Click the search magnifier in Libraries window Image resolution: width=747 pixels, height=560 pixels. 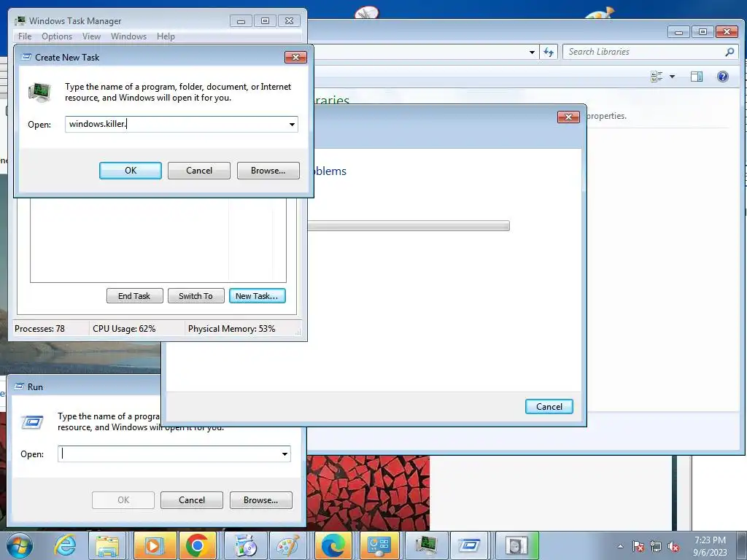click(729, 52)
